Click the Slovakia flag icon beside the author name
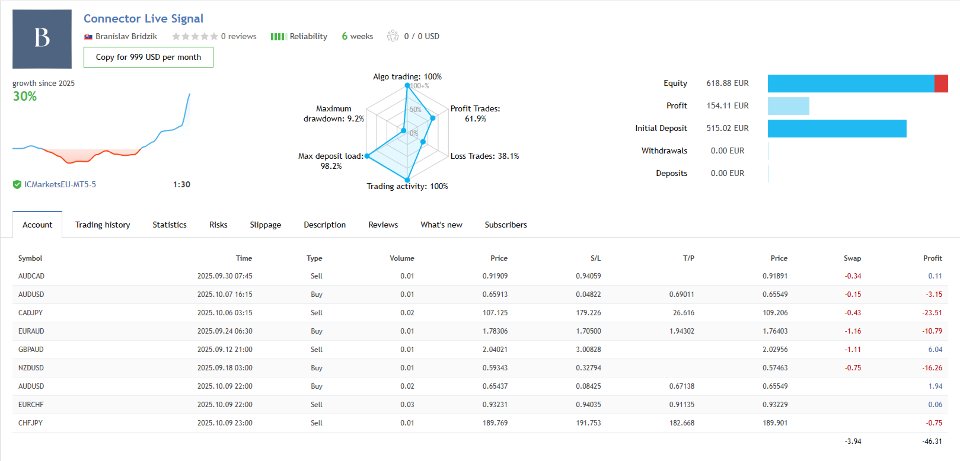 [x=87, y=36]
